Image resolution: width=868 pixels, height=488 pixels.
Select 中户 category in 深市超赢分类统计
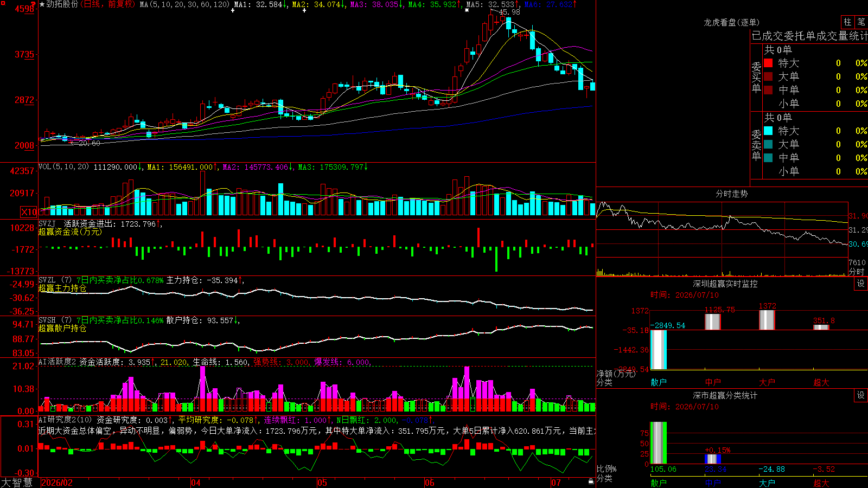tap(713, 483)
